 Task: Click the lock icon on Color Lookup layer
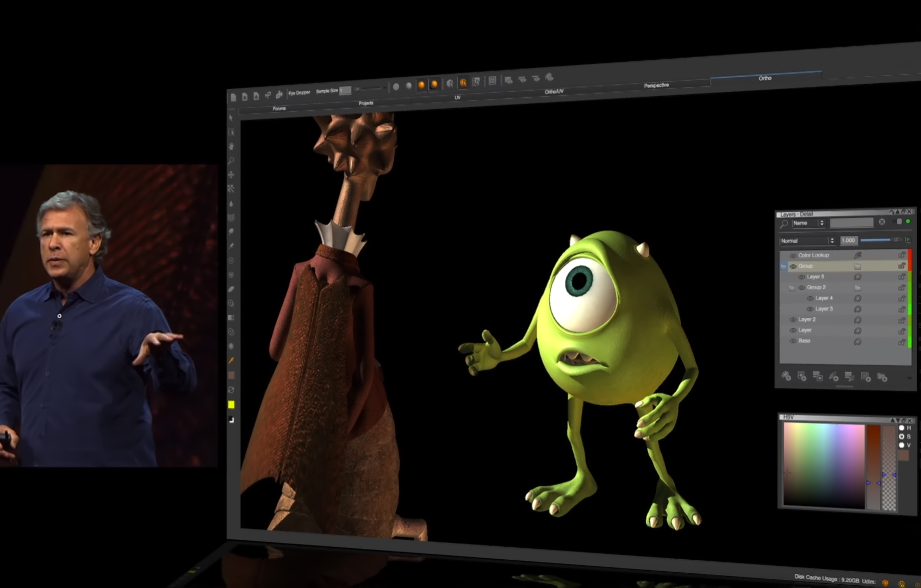(x=901, y=255)
